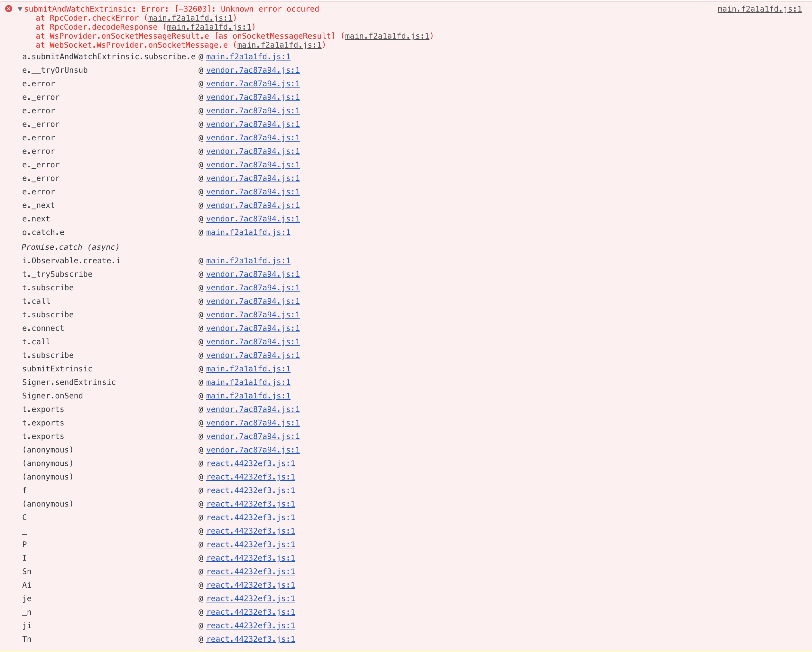
Task: Open the main.f2a1a1fd.js link for o.catch.e
Action: (248, 233)
